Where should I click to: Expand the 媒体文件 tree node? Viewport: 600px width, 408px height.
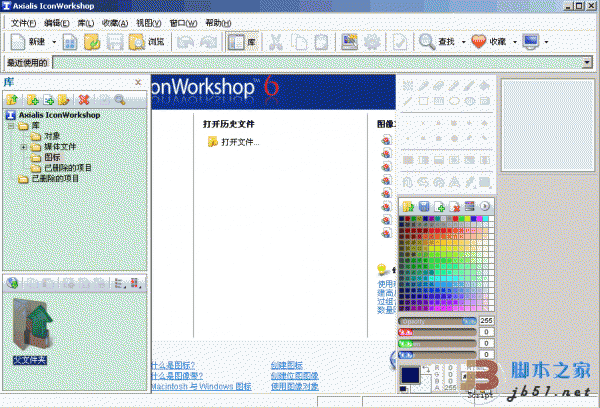click(x=23, y=147)
